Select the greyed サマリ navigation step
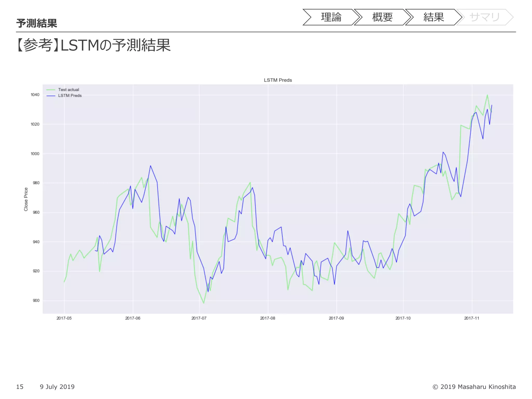 pyautogui.click(x=485, y=17)
